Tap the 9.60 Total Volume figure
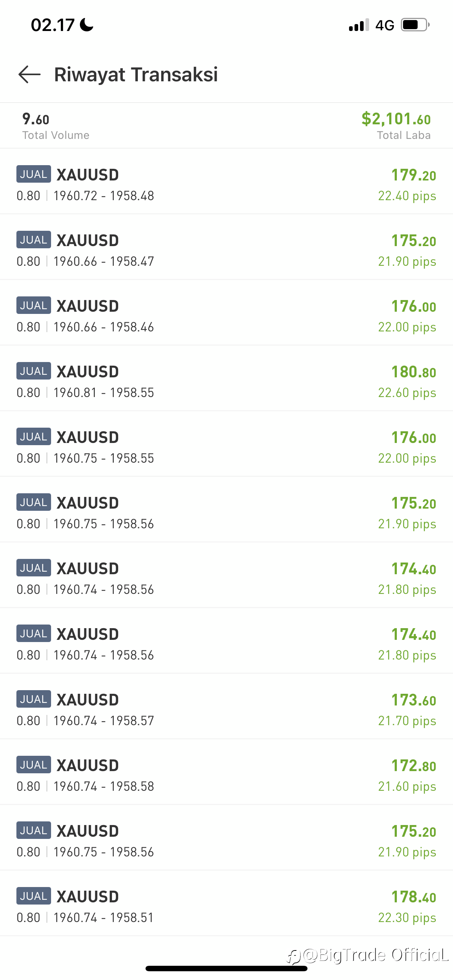 click(36, 119)
